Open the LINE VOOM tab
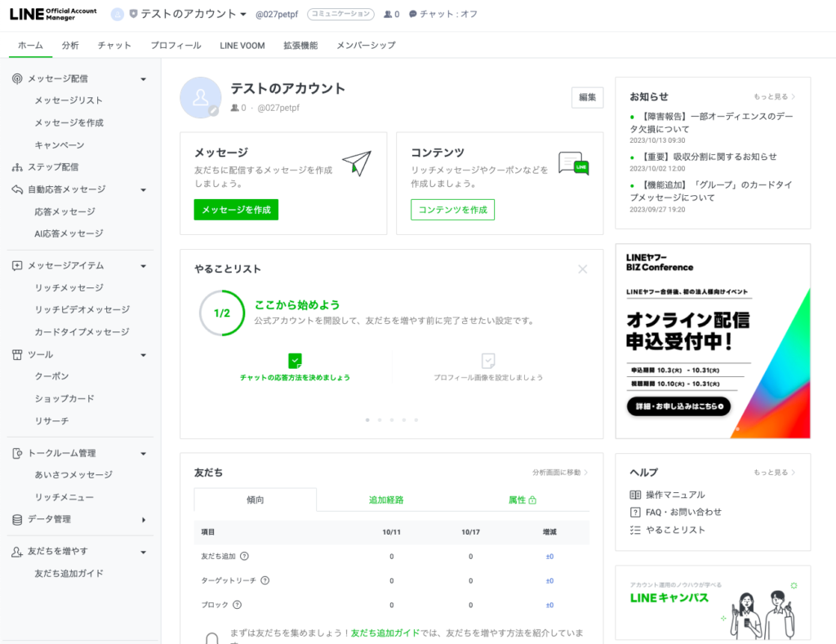 242,46
